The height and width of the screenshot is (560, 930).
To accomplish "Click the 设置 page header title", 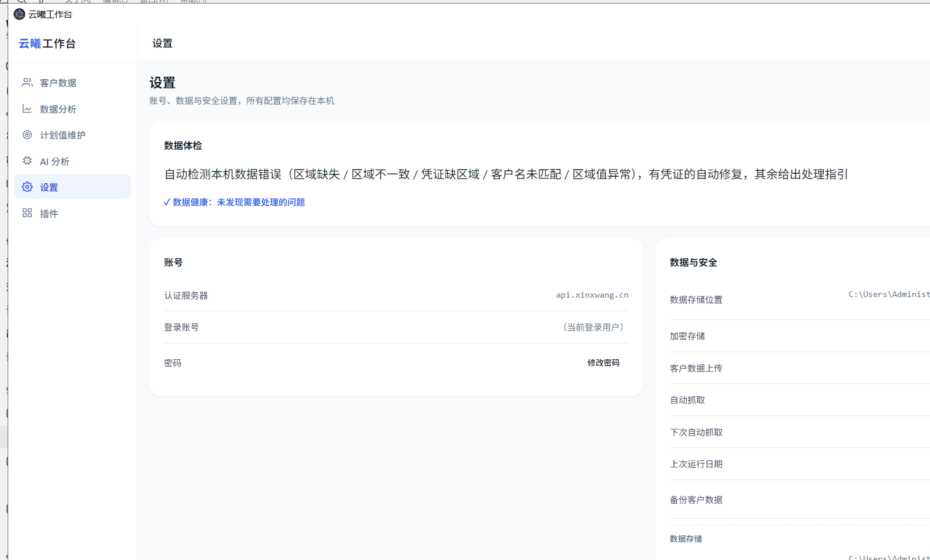I will click(x=162, y=43).
